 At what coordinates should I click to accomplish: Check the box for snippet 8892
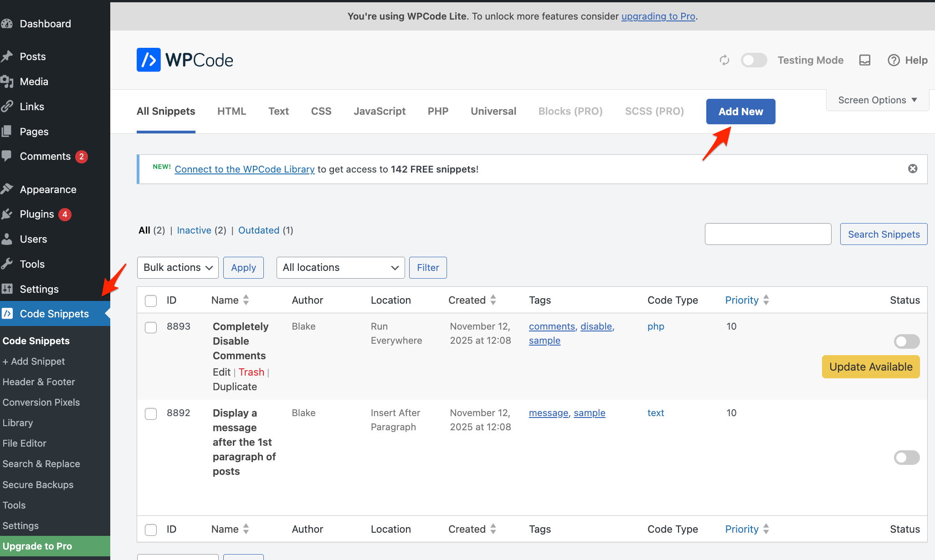pos(151,413)
